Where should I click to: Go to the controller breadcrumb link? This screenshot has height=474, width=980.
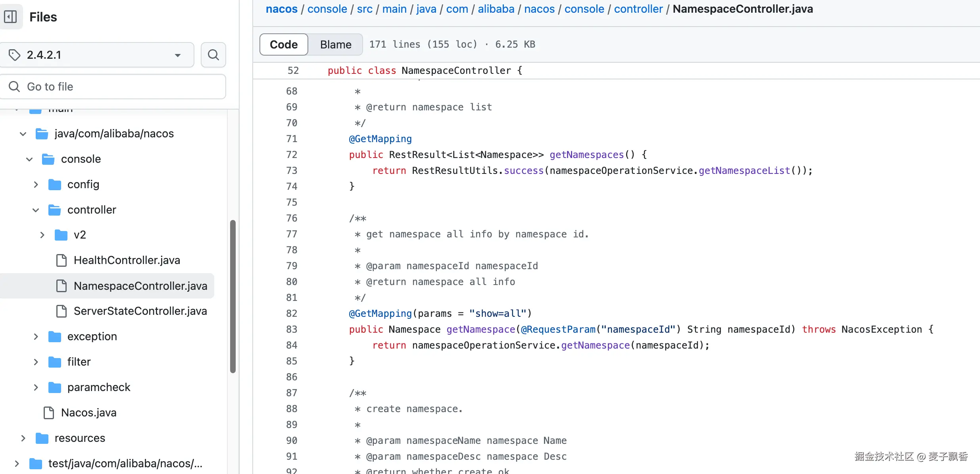point(638,9)
